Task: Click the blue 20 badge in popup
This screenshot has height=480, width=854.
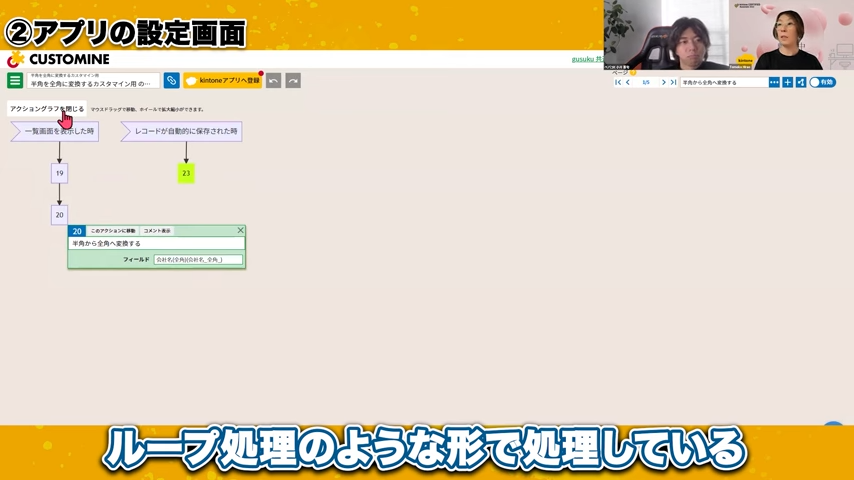Action: coord(77,231)
